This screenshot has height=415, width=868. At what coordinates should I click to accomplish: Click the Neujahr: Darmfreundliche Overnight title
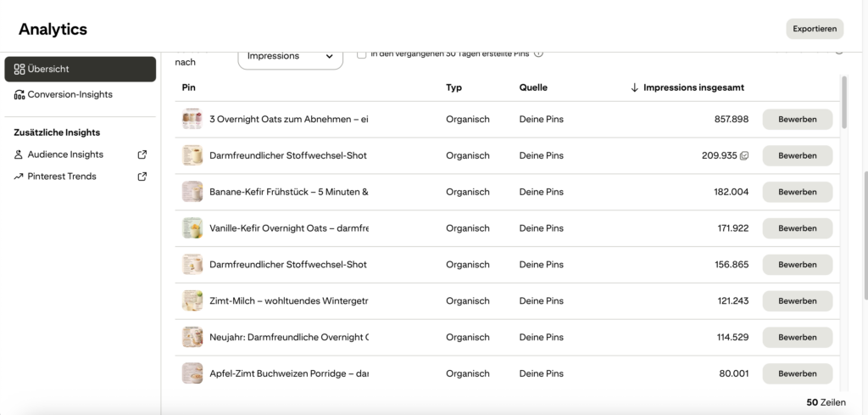289,338
